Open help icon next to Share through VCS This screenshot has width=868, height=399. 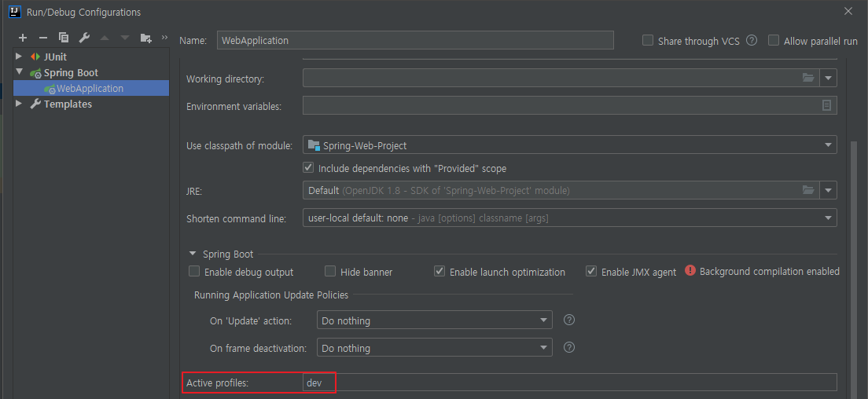751,40
